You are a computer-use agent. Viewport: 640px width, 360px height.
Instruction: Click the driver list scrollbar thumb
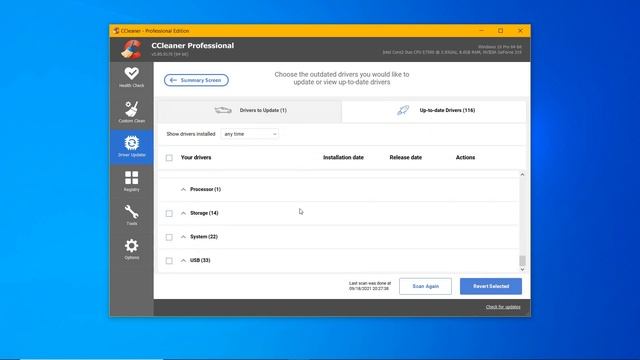coord(522,260)
